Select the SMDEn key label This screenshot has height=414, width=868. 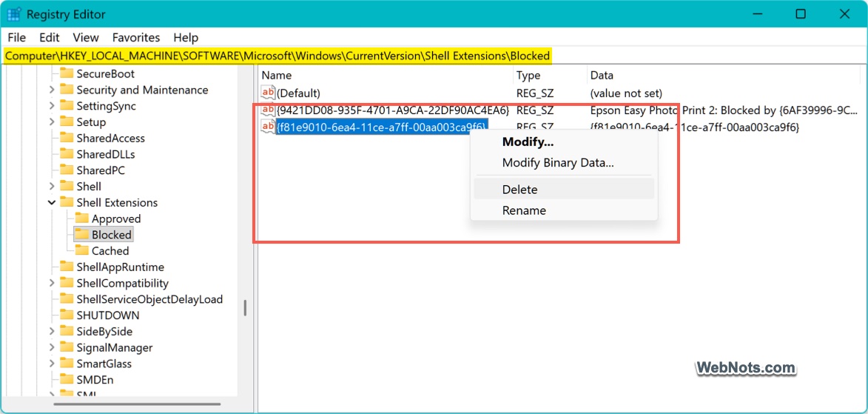click(95, 380)
